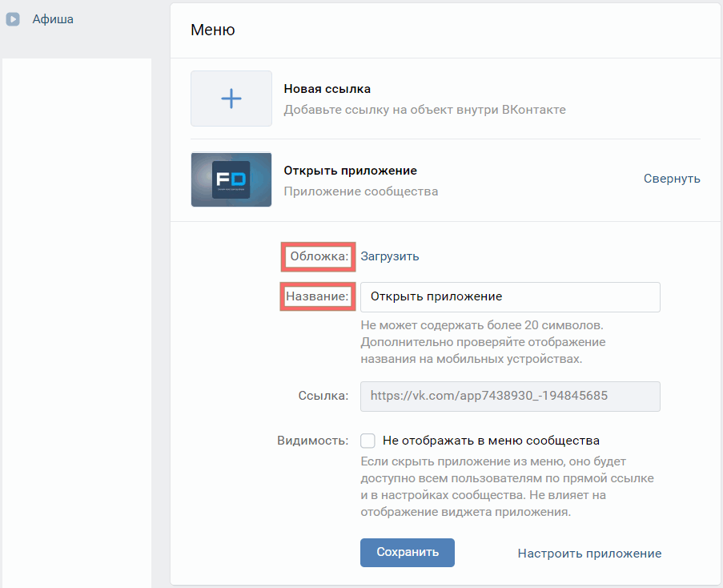
Task: Upload a cover via Загрузить link
Action: click(x=389, y=256)
